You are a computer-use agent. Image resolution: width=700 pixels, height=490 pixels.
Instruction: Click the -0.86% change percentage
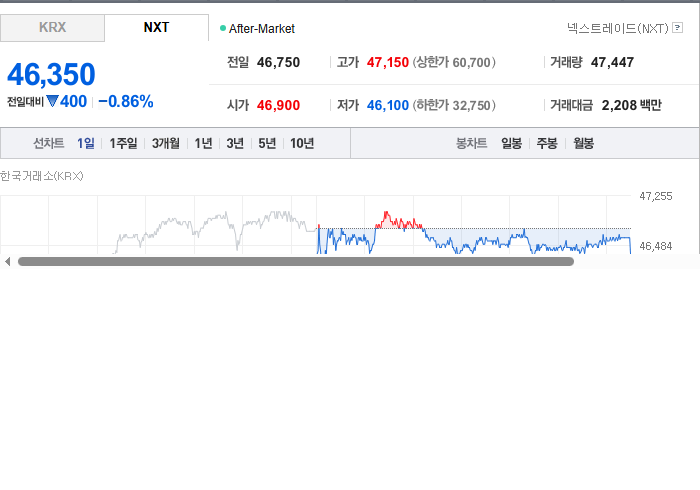[126, 102]
